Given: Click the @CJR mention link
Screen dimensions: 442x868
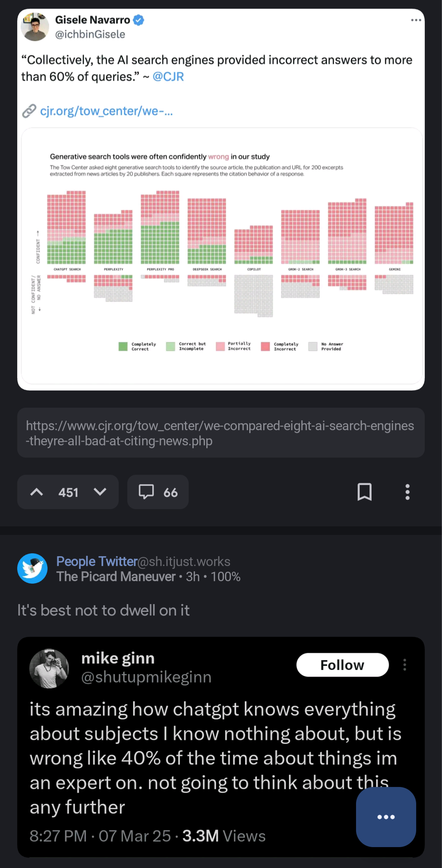Looking at the screenshot, I should [x=168, y=77].
